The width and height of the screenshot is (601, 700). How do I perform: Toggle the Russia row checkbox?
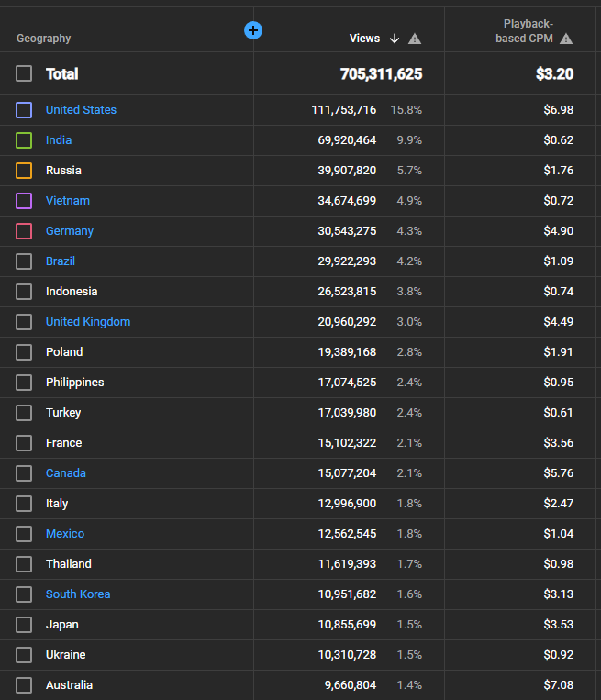point(24,171)
